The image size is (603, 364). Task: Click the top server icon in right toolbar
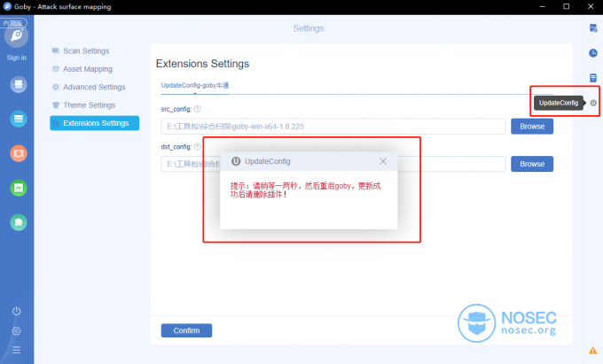[x=593, y=28]
